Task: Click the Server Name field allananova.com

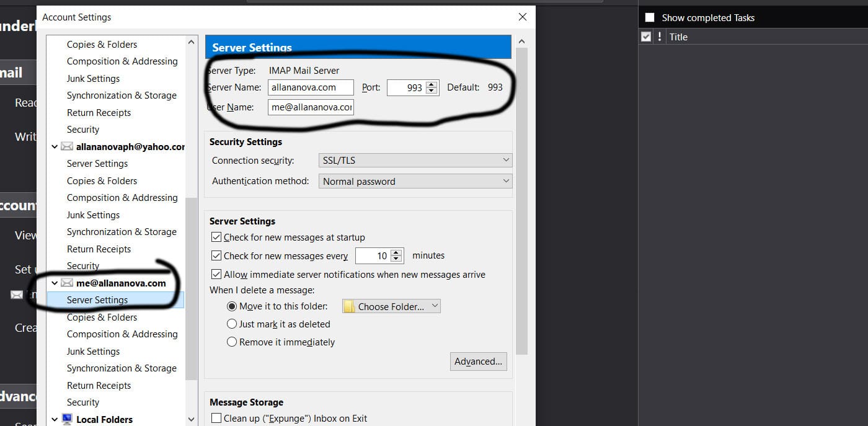Action: (x=311, y=87)
